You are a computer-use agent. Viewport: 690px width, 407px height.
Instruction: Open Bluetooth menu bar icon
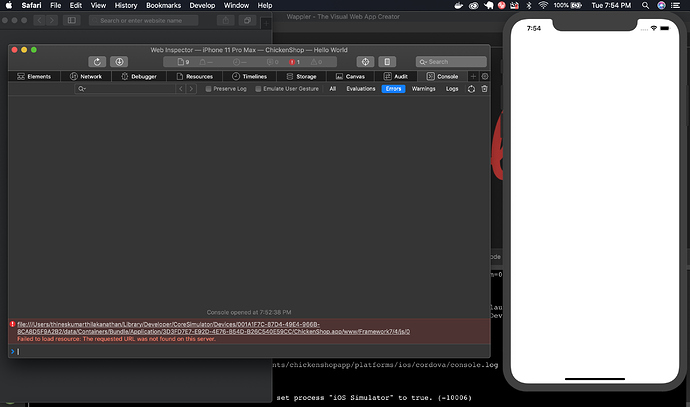[x=529, y=5]
